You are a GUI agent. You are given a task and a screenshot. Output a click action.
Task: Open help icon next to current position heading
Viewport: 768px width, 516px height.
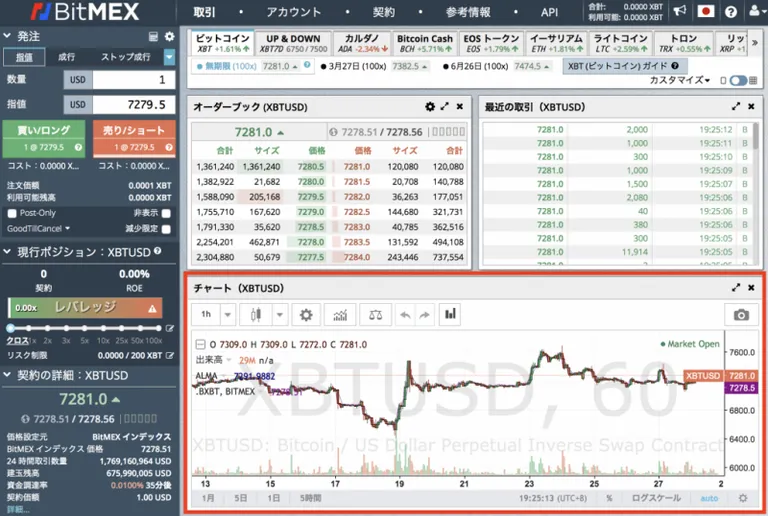click(157, 251)
